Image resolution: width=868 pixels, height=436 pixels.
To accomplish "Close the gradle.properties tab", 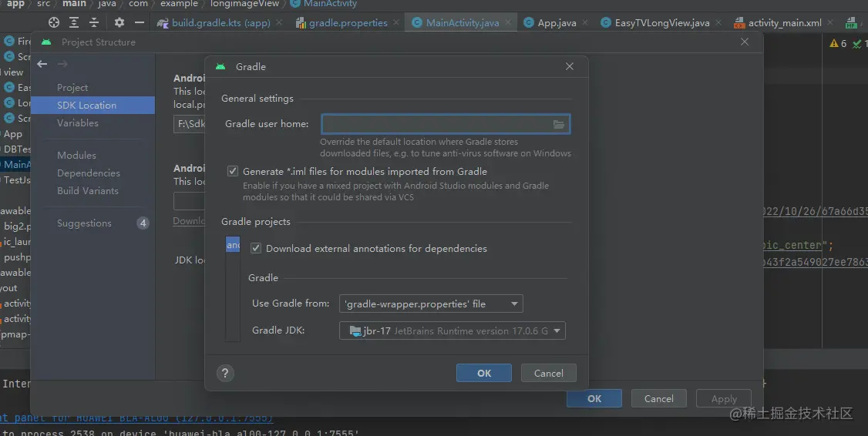I will coord(396,22).
